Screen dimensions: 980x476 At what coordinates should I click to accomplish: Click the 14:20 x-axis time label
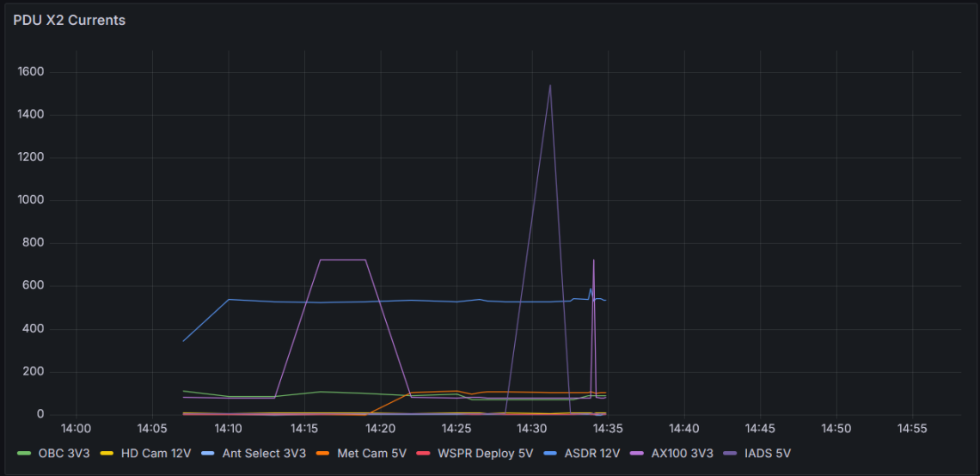tap(381, 430)
